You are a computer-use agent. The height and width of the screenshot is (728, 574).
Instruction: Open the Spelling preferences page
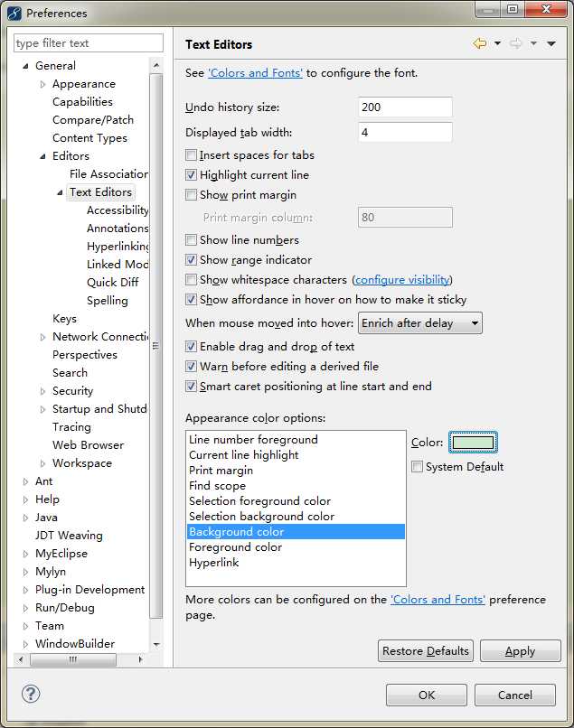click(x=108, y=301)
